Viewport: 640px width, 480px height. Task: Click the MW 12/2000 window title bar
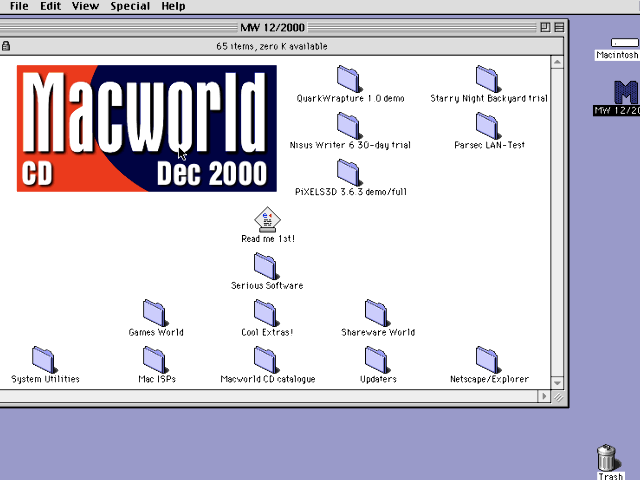[x=272, y=27]
